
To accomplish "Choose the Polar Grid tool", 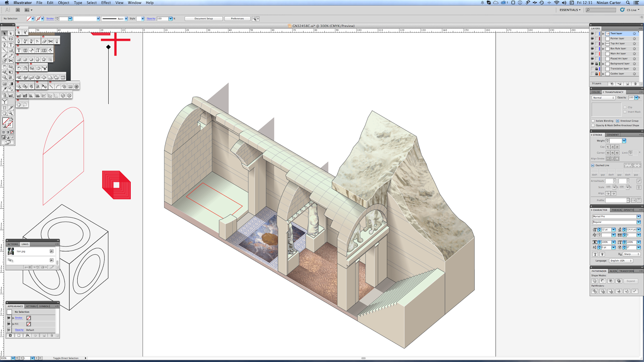I will [76, 86].
